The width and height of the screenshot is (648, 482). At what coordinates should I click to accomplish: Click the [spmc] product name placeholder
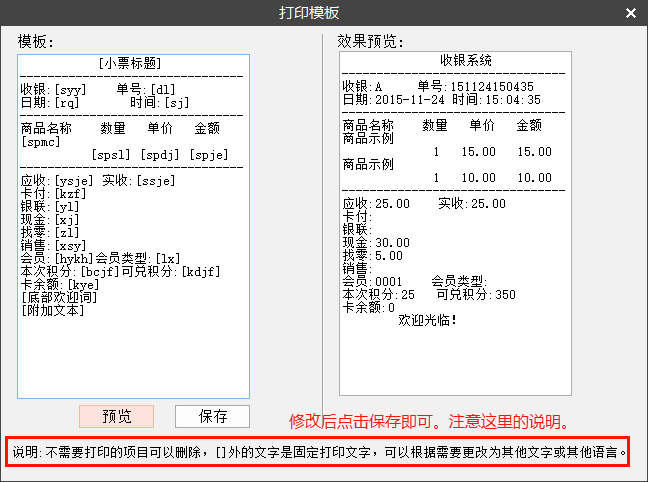coord(41,141)
